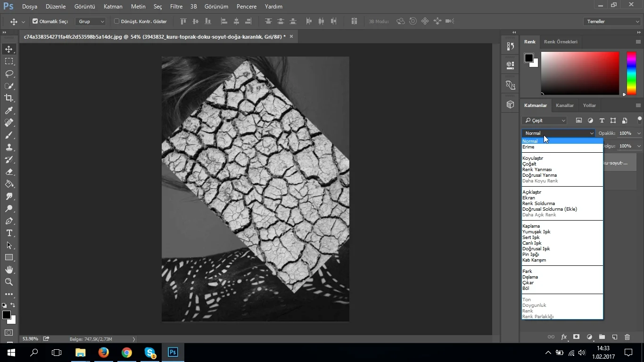Open the Temeller workspace dropdown
The height and width of the screenshot is (362, 644).
pos(611,22)
